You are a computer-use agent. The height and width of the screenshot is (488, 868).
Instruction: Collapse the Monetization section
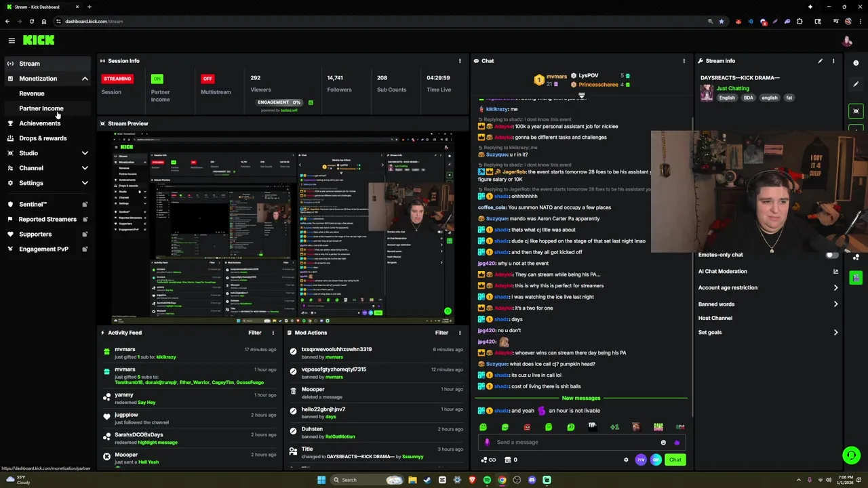(x=85, y=79)
